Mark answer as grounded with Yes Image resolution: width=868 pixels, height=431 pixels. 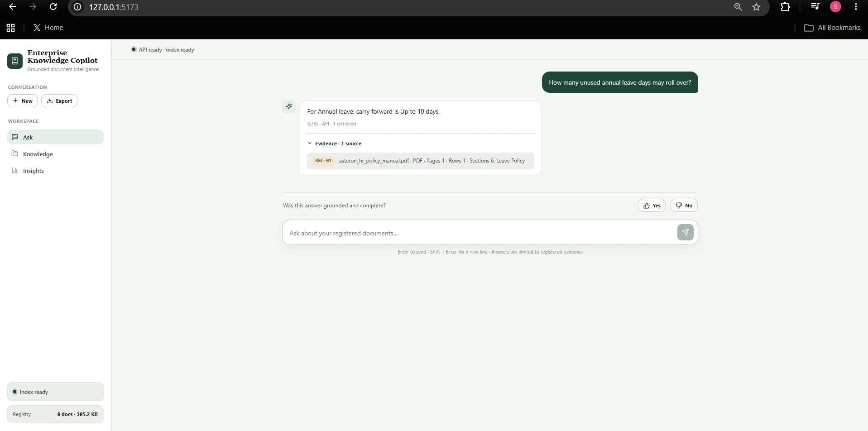tap(652, 206)
